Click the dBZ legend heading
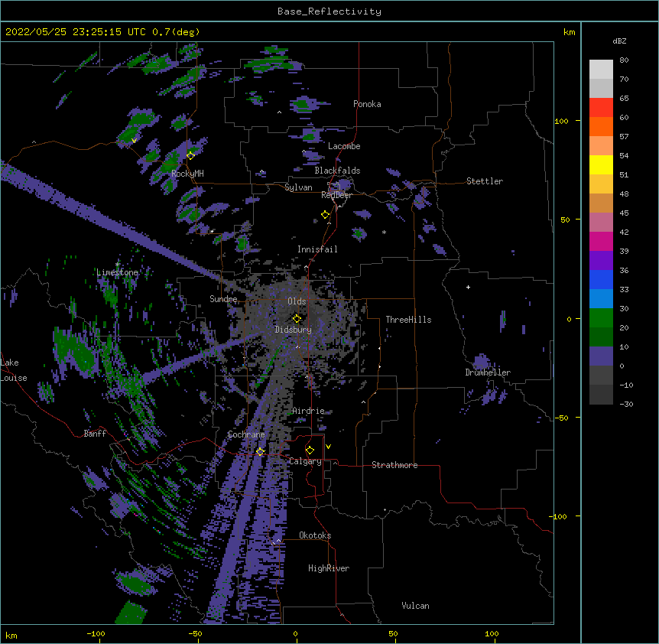Image resolution: width=659 pixels, height=644 pixels. (x=619, y=41)
